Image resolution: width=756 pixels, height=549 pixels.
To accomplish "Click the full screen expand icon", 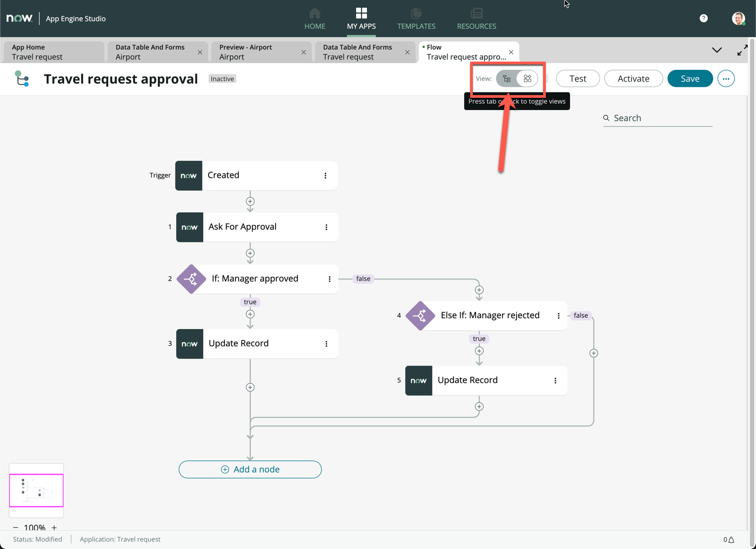I will pyautogui.click(x=742, y=50).
